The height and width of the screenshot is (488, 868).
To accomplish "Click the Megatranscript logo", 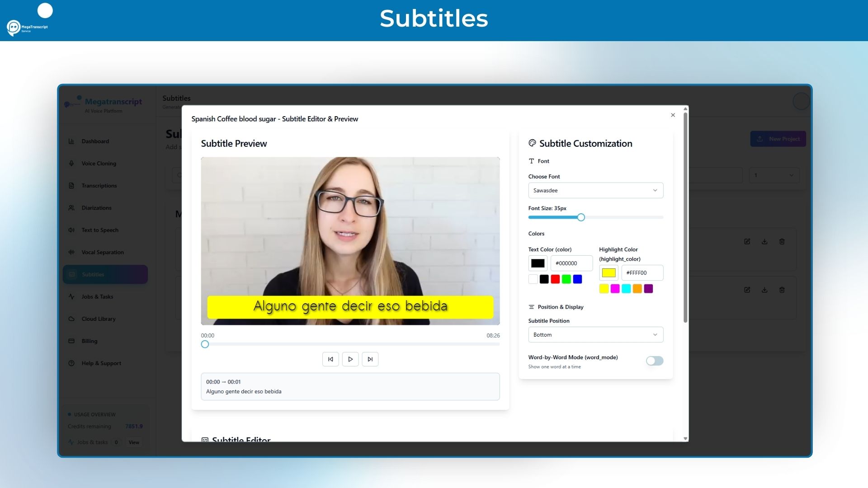I will [104, 104].
